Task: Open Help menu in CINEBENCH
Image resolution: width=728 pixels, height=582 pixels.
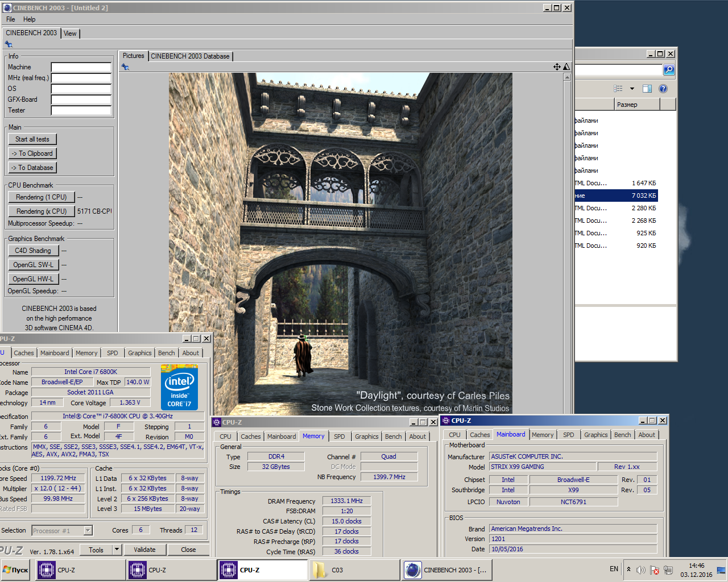Action: 29,19
